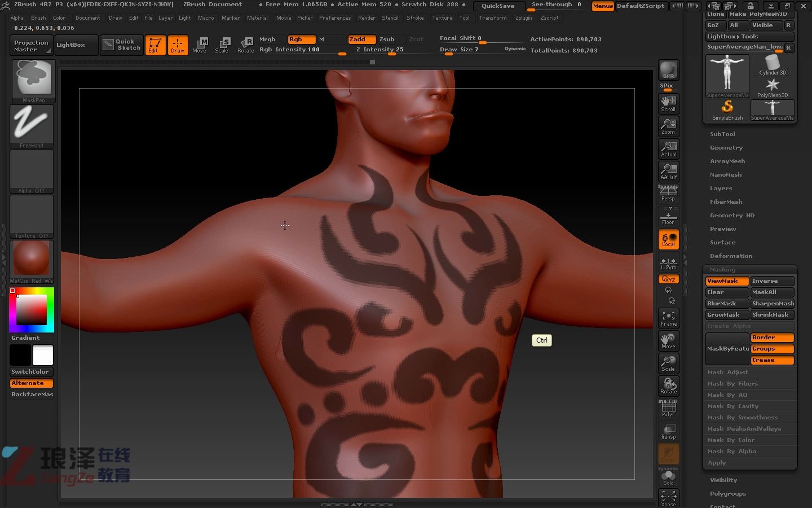The width and height of the screenshot is (812, 508).
Task: Enable Zsub sculpt mode
Action: coord(391,40)
